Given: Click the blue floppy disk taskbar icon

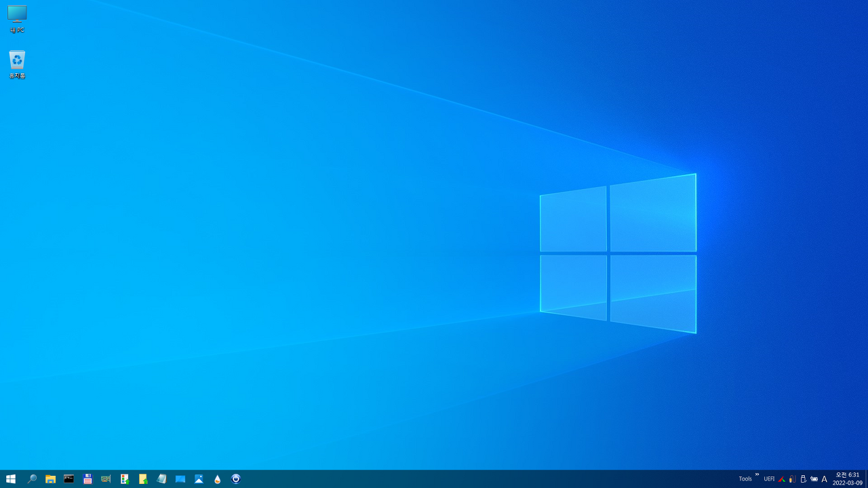Looking at the screenshot, I should point(87,479).
